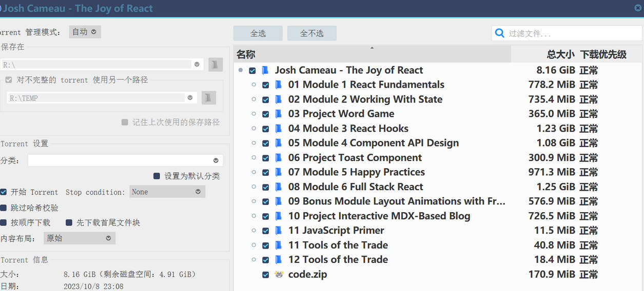Enable 设置为默认分类 checkbox
This screenshot has height=291, width=644.
157,176
